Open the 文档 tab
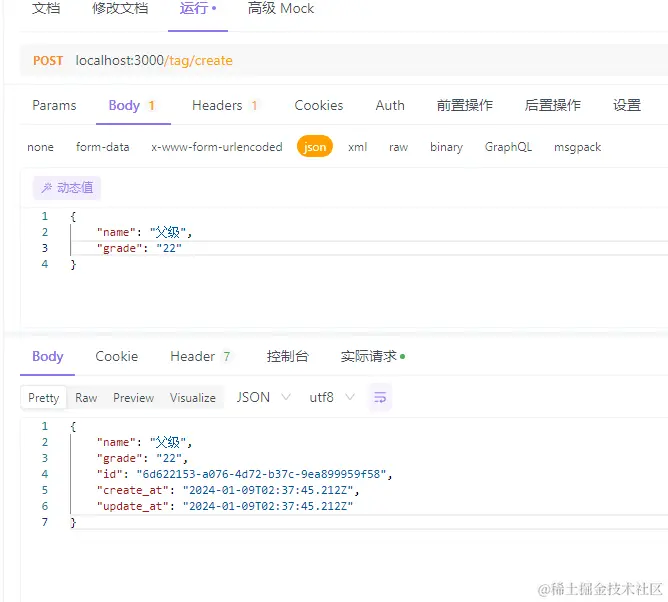Image resolution: width=668 pixels, height=602 pixels. pyautogui.click(x=46, y=8)
